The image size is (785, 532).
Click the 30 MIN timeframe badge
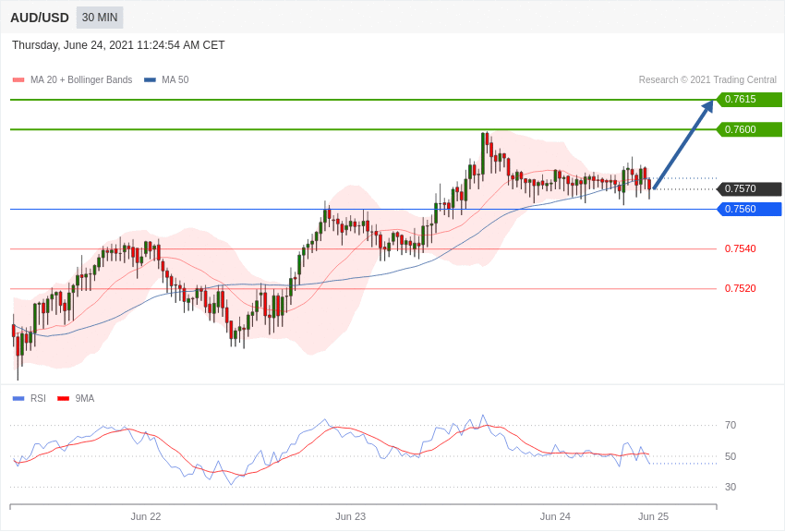click(100, 18)
